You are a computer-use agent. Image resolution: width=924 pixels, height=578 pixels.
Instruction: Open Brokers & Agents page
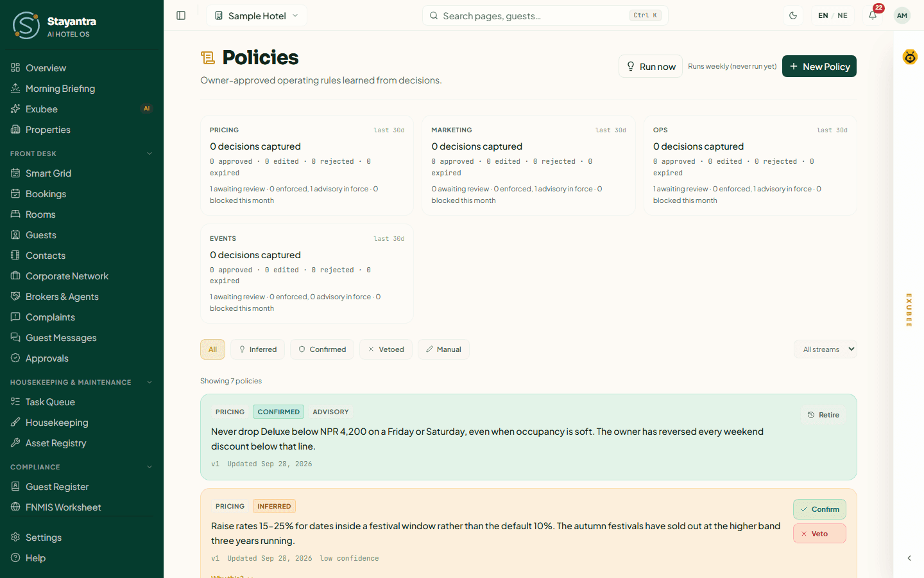tap(81, 297)
